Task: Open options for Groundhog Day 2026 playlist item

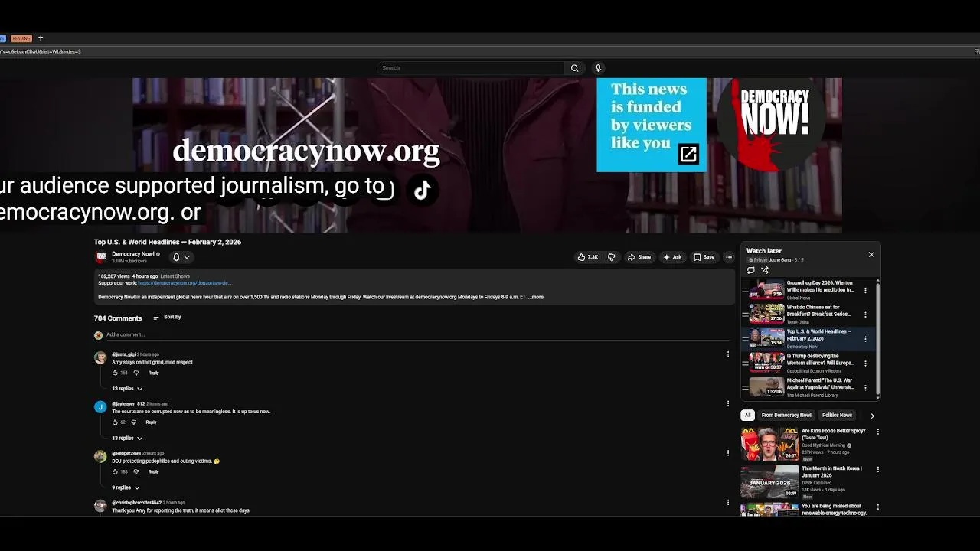Action: tap(866, 290)
